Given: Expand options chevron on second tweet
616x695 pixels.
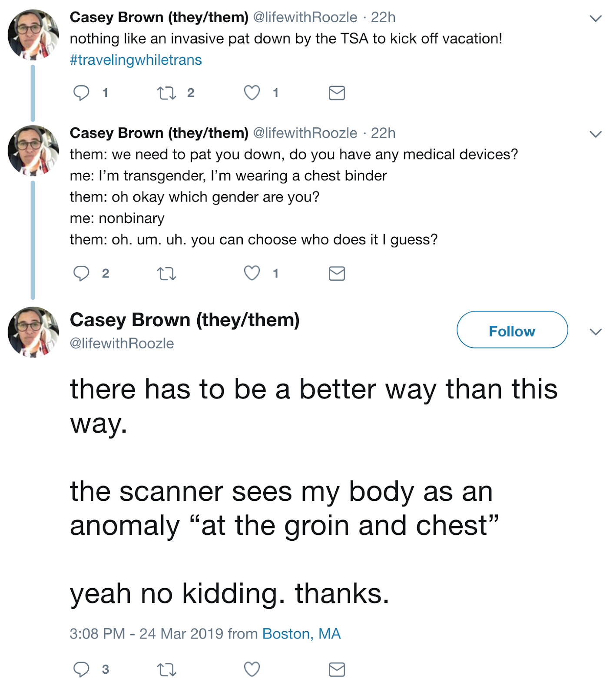Looking at the screenshot, I should click(596, 134).
